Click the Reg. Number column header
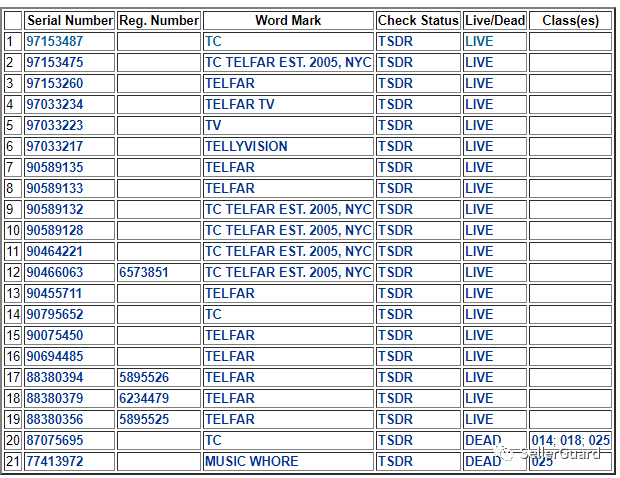620x478 pixels. pyautogui.click(x=159, y=20)
